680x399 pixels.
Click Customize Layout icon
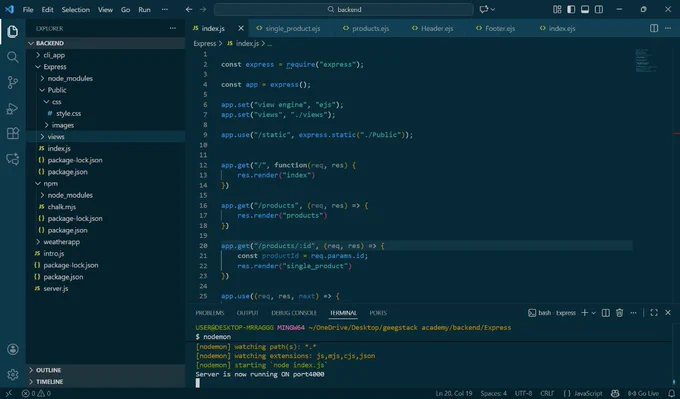click(557, 9)
